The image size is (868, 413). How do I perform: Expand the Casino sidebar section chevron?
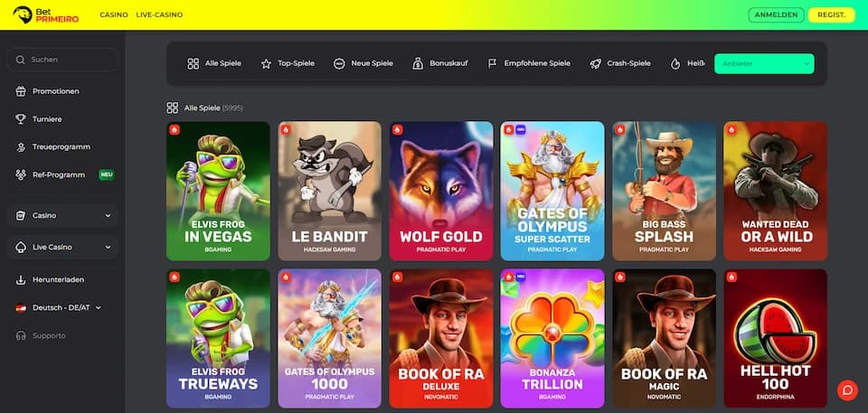pyautogui.click(x=108, y=215)
